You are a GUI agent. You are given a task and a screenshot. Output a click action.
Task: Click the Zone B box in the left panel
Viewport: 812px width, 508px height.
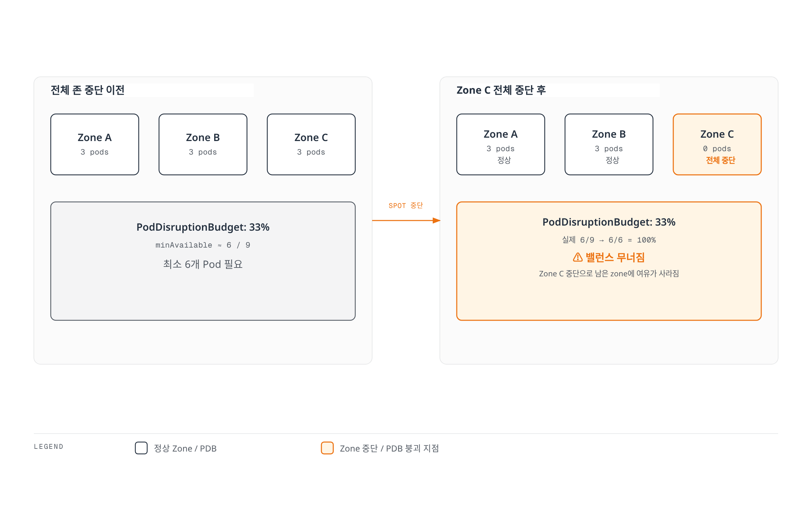203,144
